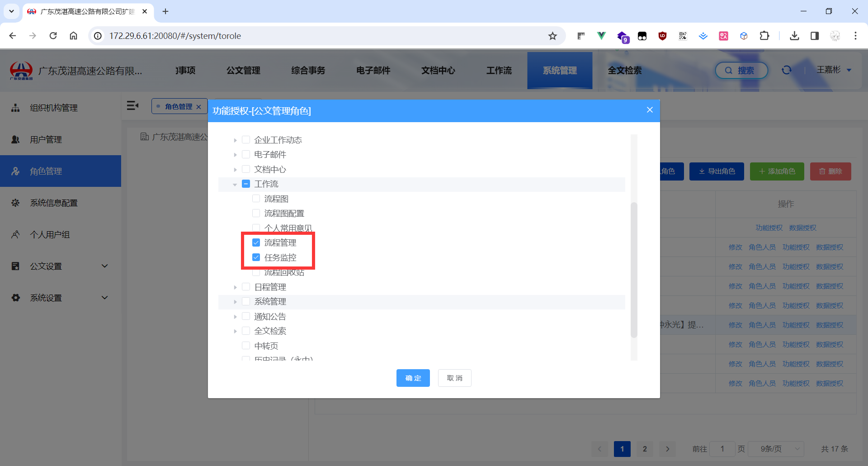Image resolution: width=868 pixels, height=466 pixels.
Task: Open new browser tab plus icon
Action: click(165, 11)
